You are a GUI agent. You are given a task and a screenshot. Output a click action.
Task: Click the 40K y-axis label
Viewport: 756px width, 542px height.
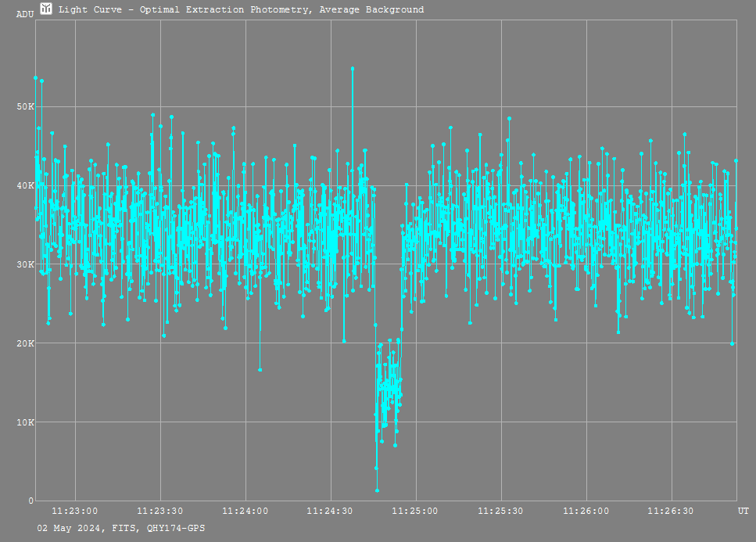pyautogui.click(x=26, y=185)
